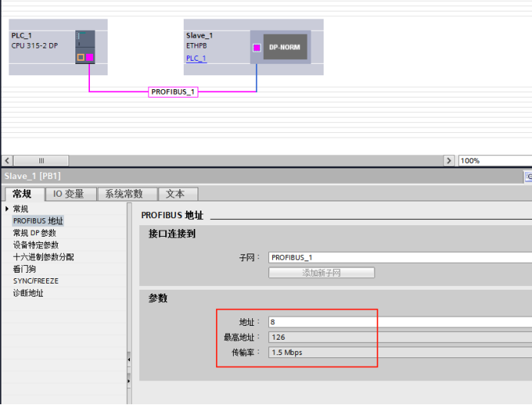Click the horizontal scrollbar thumb

[41, 161]
